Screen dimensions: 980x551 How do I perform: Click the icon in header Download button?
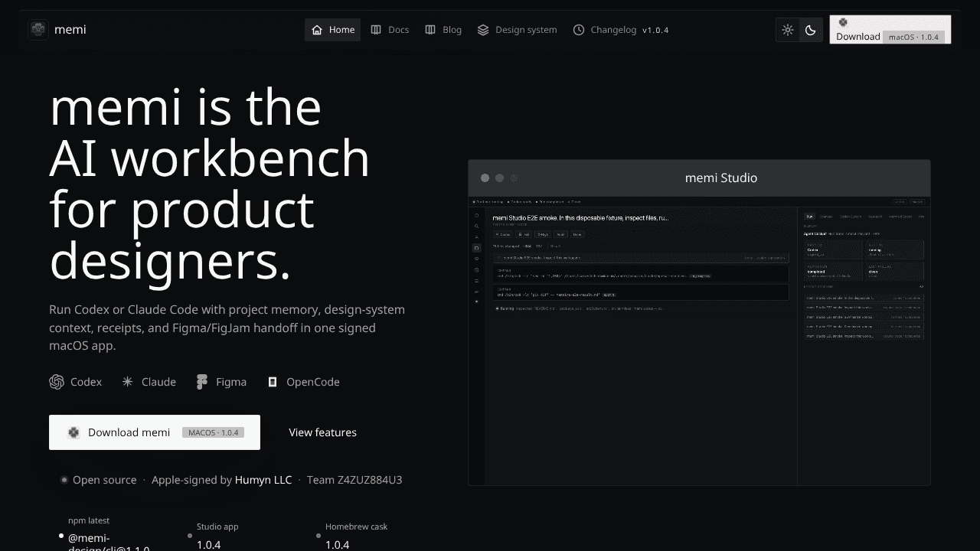(x=843, y=23)
